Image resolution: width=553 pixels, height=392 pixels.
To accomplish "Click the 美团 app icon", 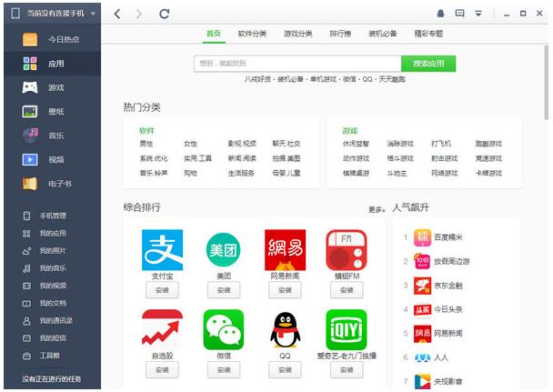I will click(223, 250).
